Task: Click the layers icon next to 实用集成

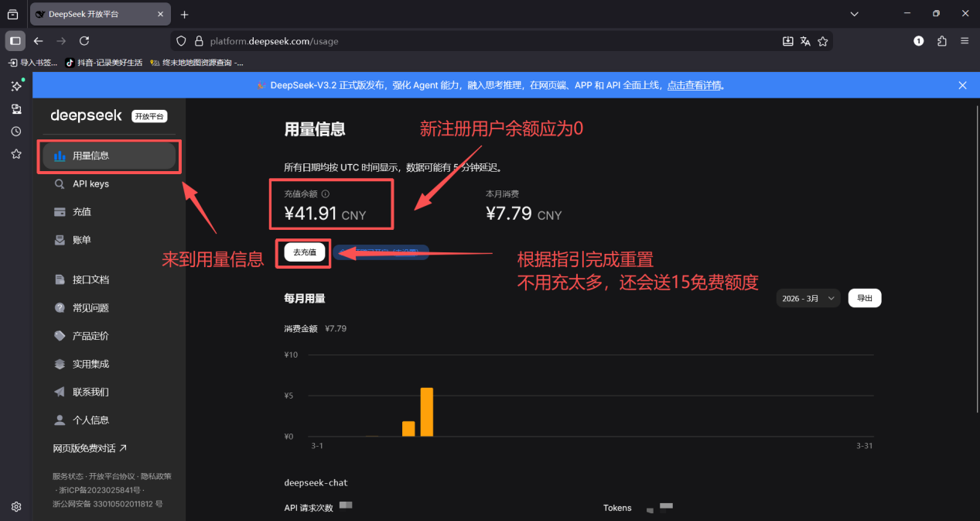Action: [60, 364]
